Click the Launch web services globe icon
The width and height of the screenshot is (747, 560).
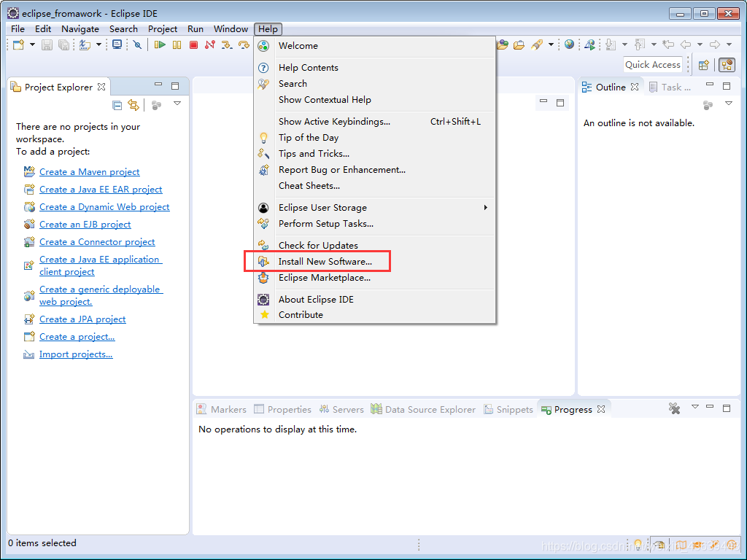(589, 44)
